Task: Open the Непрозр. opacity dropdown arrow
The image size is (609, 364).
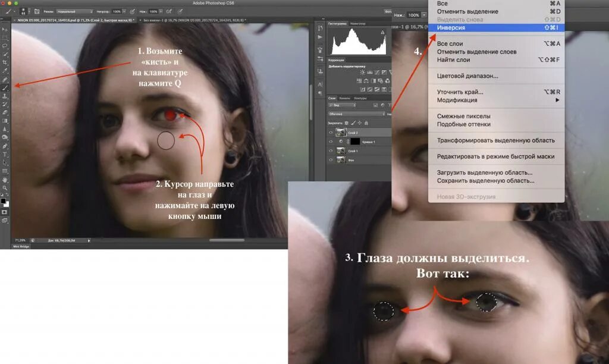Action: point(124,12)
